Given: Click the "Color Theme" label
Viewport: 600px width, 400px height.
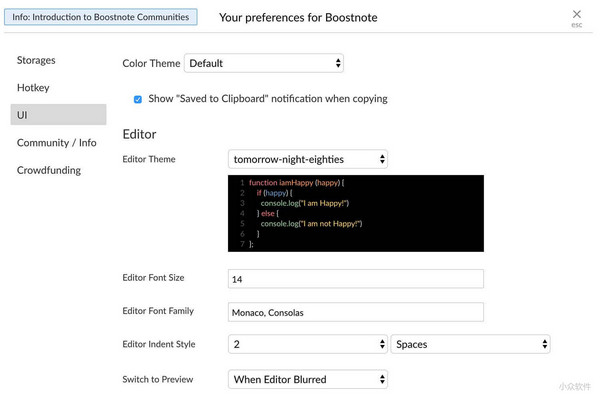Looking at the screenshot, I should pyautogui.click(x=151, y=63).
